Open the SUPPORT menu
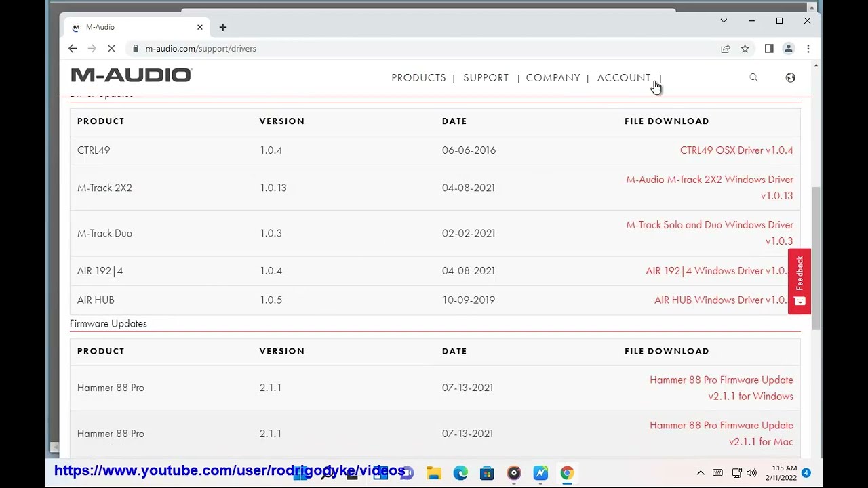 point(486,77)
